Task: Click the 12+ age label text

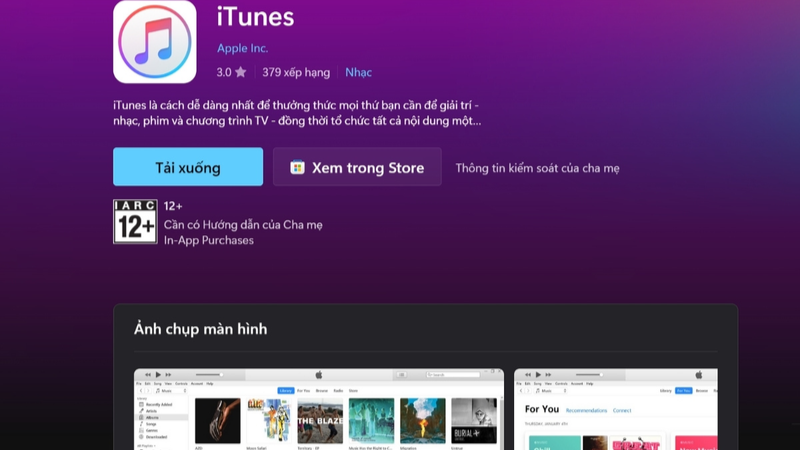Action: [x=173, y=206]
